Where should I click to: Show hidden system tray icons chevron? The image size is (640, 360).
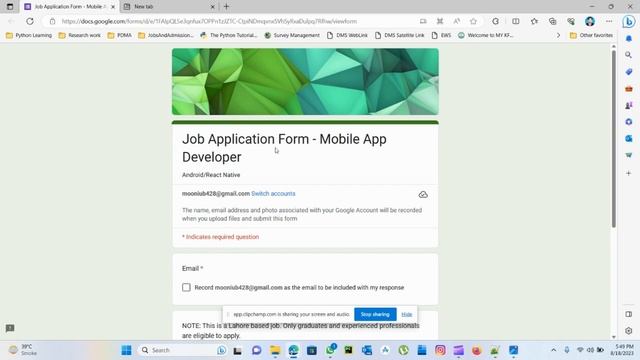pyautogui.click(x=553, y=350)
